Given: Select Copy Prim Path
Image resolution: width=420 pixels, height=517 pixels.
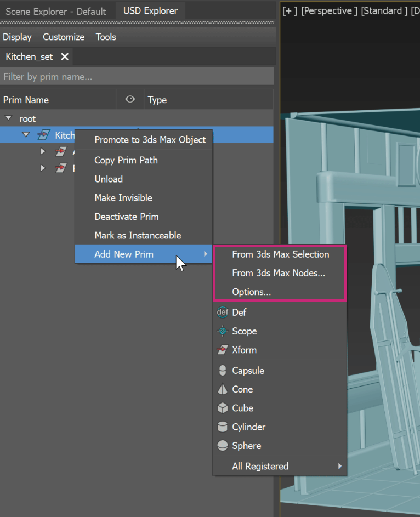Looking at the screenshot, I should click(144, 160).
